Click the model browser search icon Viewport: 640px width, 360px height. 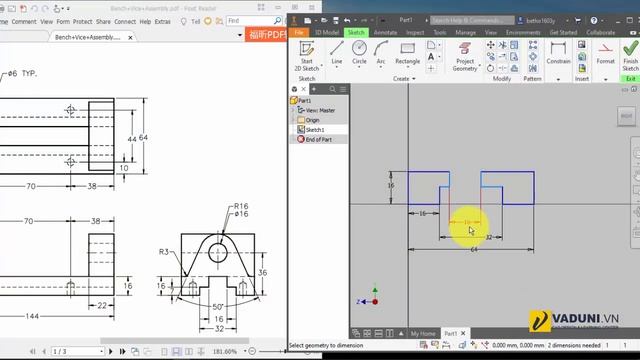332,89
